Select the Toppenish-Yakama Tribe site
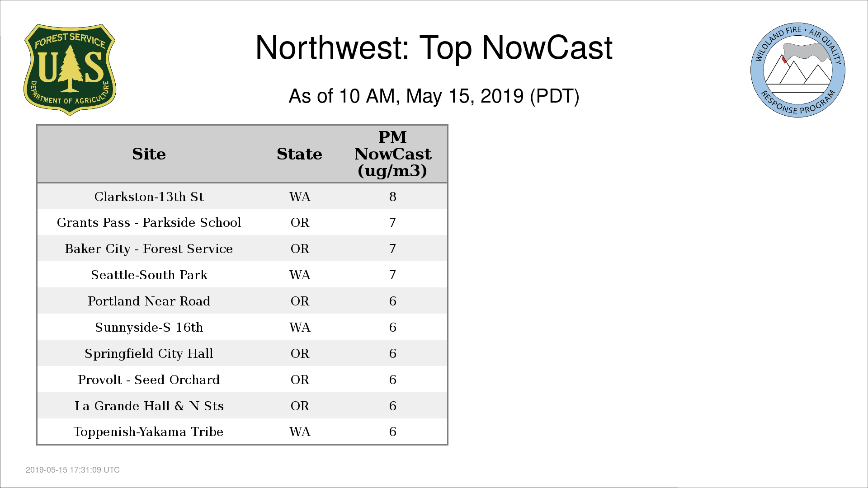Screen dimensions: 868x488 tap(149, 432)
